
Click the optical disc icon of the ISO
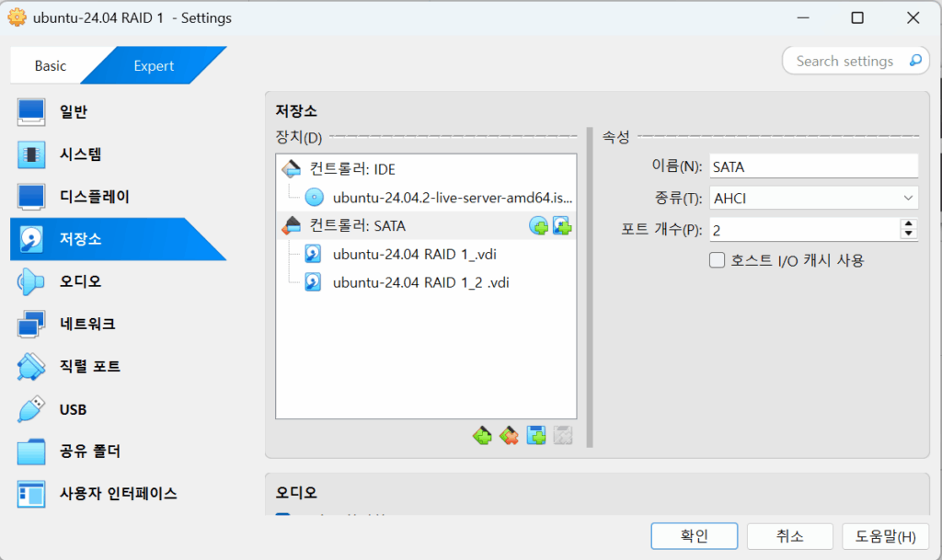pos(314,198)
